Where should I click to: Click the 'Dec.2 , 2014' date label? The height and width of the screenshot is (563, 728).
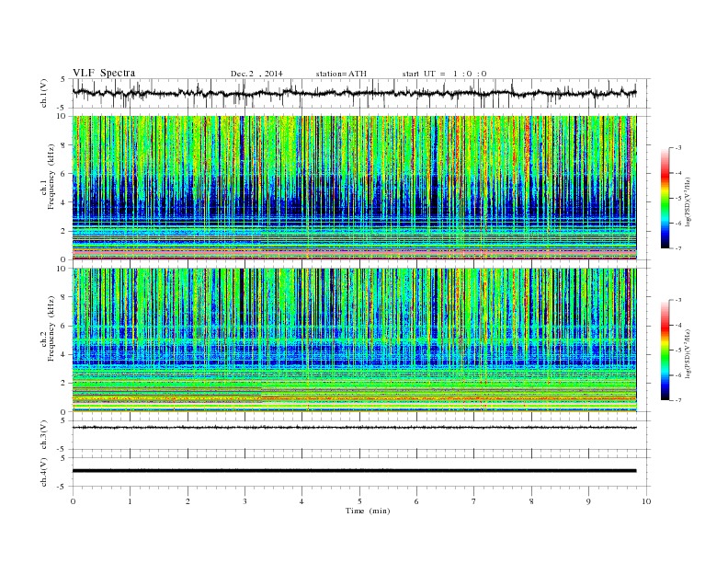pos(256,74)
